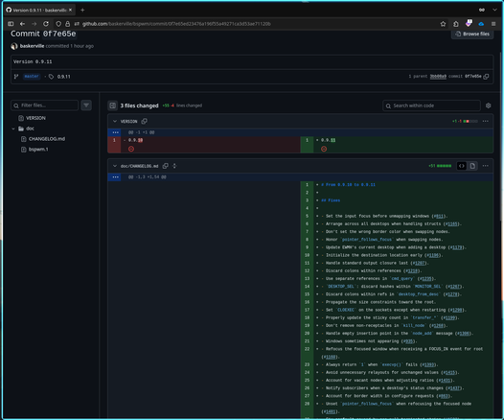The image size is (504, 420).
Task: Type in the 'Filter files...' field
Action: (x=45, y=105)
